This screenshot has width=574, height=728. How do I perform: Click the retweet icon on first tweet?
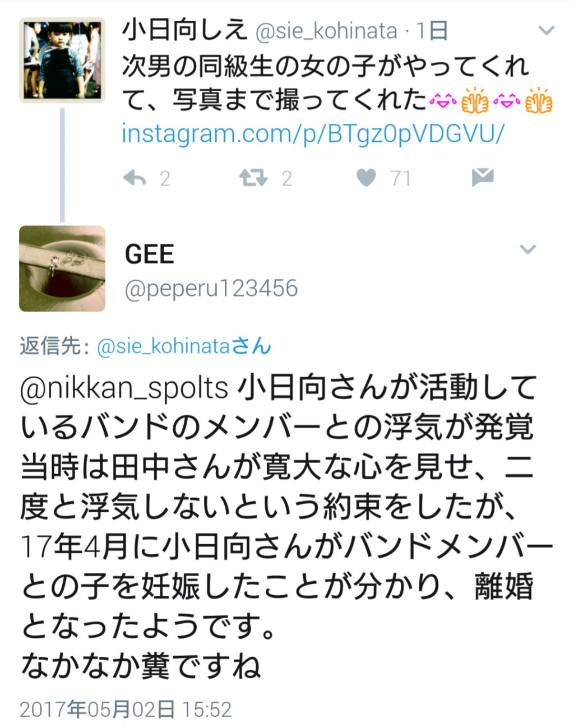[253, 178]
